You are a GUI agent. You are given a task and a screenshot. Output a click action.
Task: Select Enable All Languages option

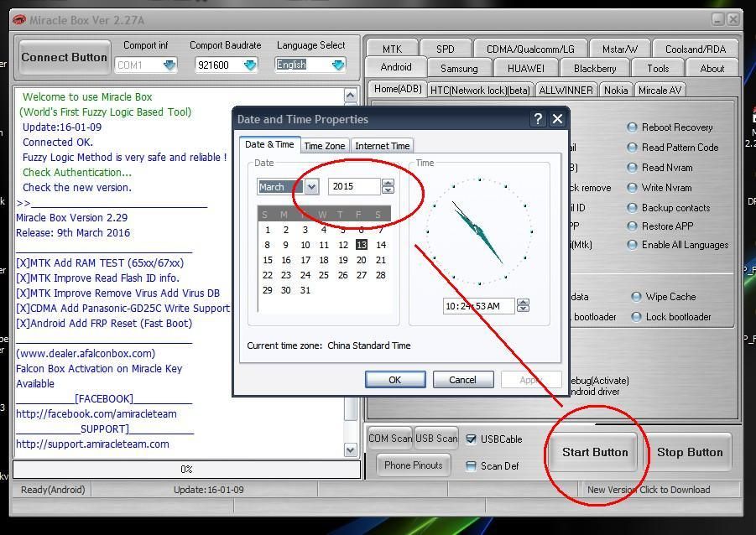pos(678,245)
